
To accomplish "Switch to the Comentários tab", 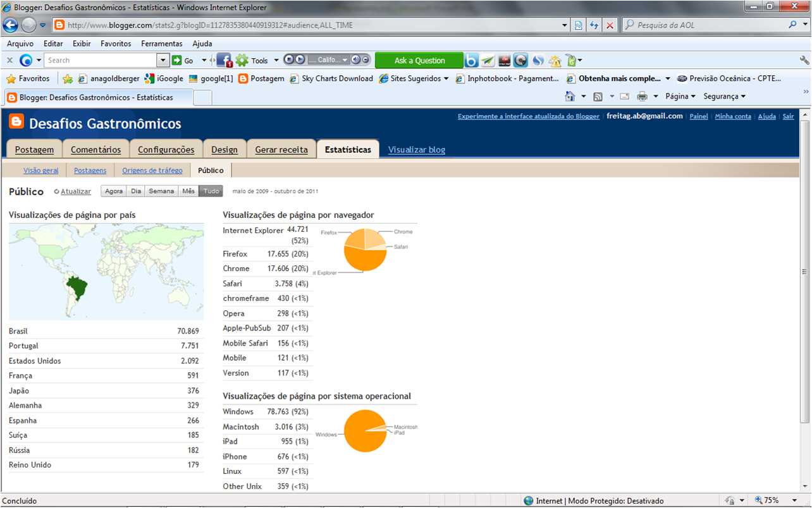I will 96,149.
